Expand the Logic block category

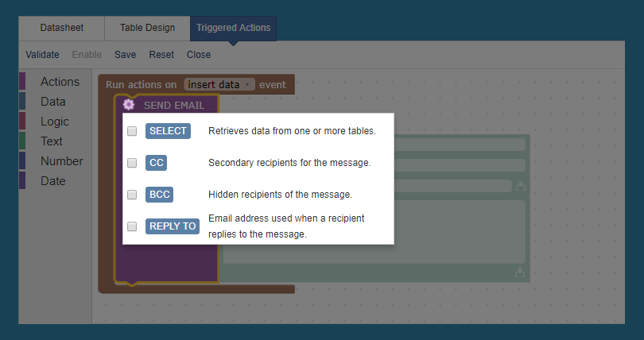[x=55, y=122]
